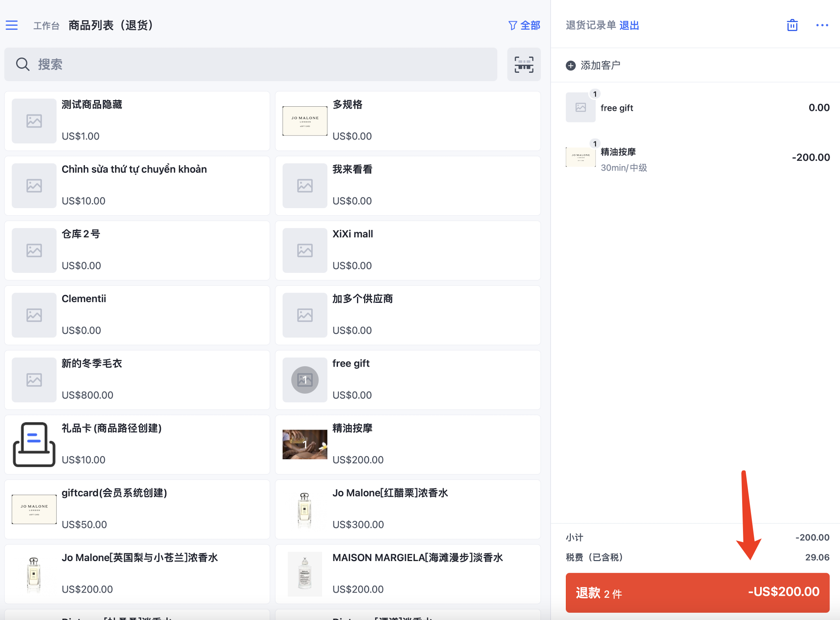Open the barcode scanner
This screenshot has height=620, width=840.
coord(524,65)
